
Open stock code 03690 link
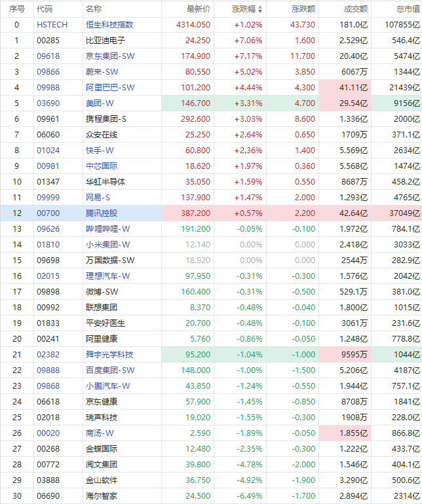click(48, 103)
